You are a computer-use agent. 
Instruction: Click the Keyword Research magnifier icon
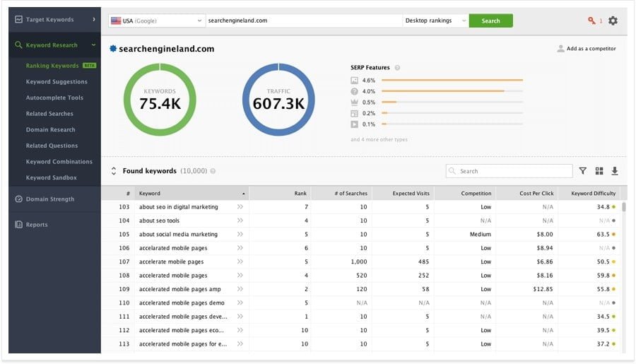click(18, 45)
